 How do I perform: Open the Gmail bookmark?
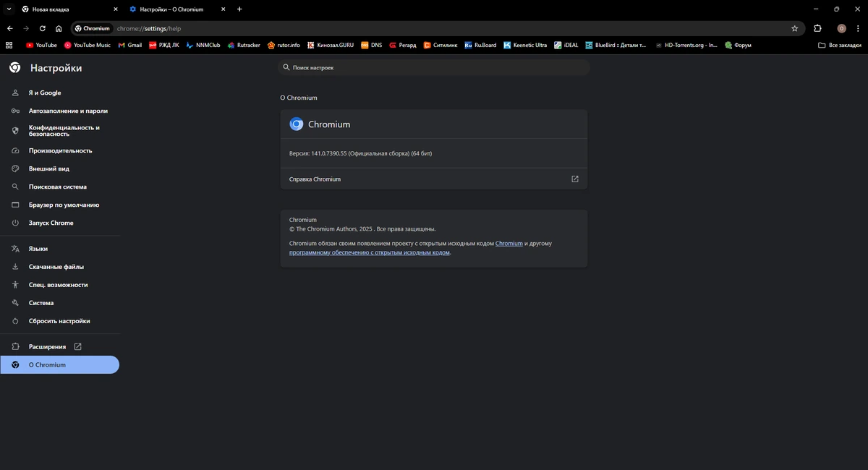click(x=129, y=45)
